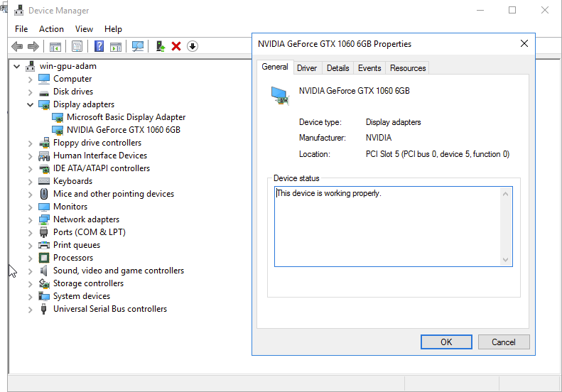Open the Action menu
The height and width of the screenshot is (392, 562).
51,29
